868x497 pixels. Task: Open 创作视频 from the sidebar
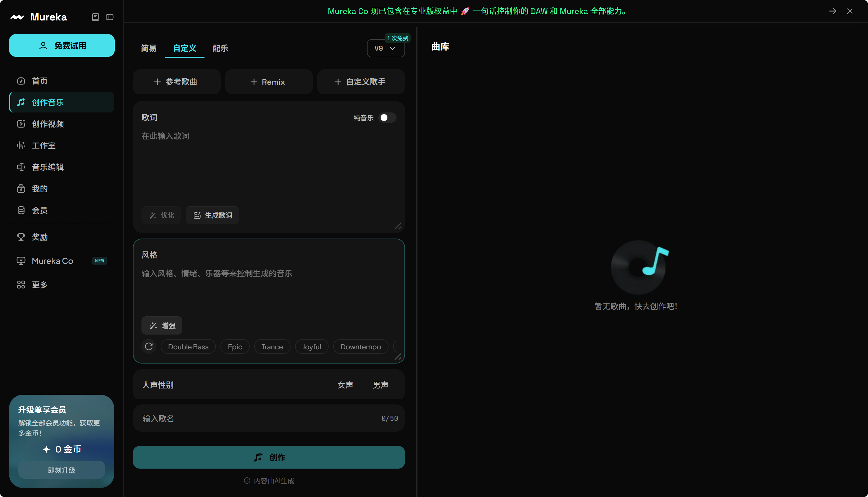(62, 124)
